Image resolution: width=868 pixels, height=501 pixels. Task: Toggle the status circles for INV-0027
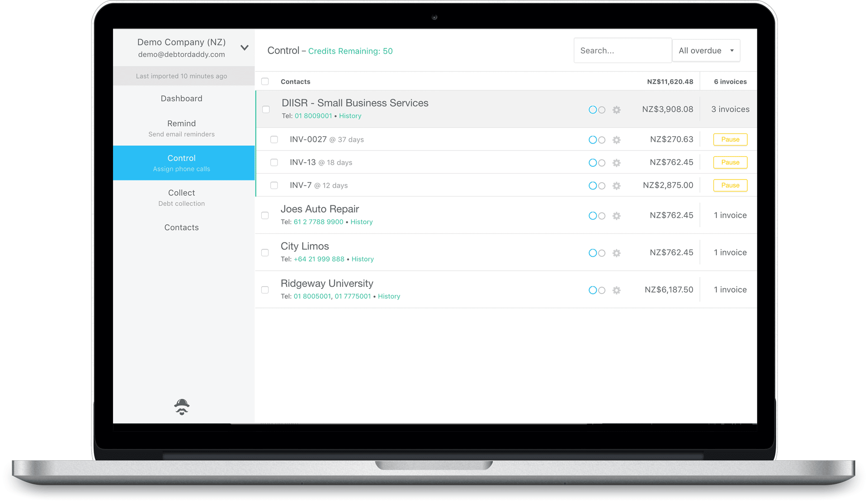coord(597,140)
